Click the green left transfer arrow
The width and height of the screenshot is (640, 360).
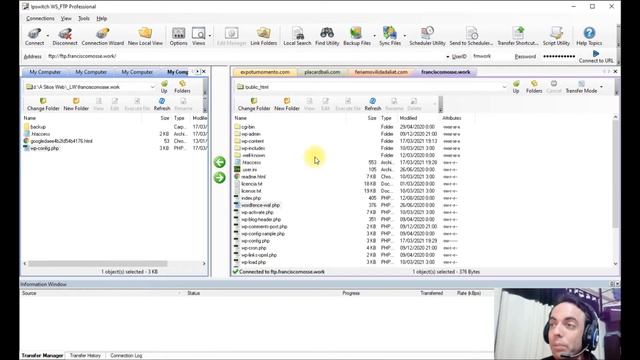(220, 162)
